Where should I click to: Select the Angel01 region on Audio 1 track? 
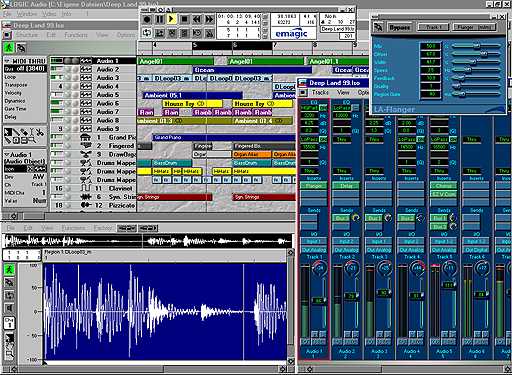coord(175,61)
